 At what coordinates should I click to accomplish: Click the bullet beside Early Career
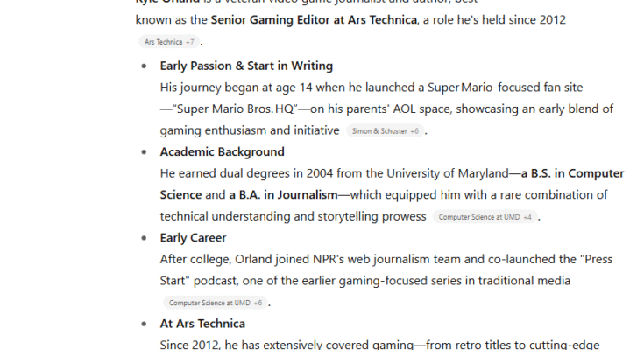[144, 238]
